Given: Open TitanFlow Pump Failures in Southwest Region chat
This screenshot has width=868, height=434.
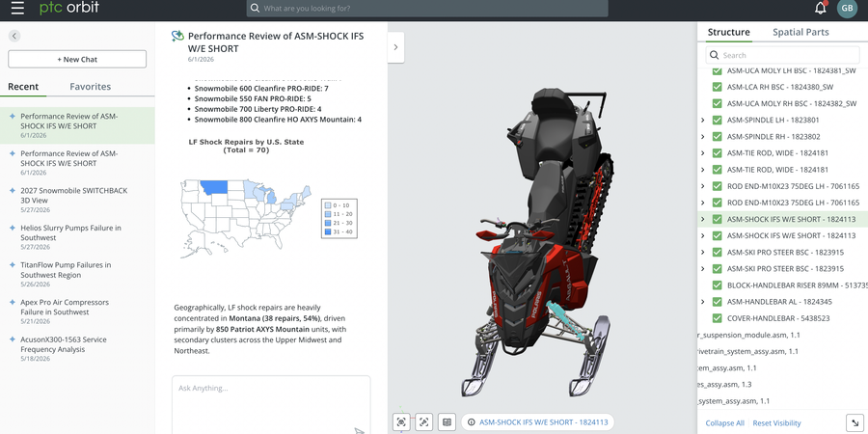Looking at the screenshot, I should pos(77,274).
